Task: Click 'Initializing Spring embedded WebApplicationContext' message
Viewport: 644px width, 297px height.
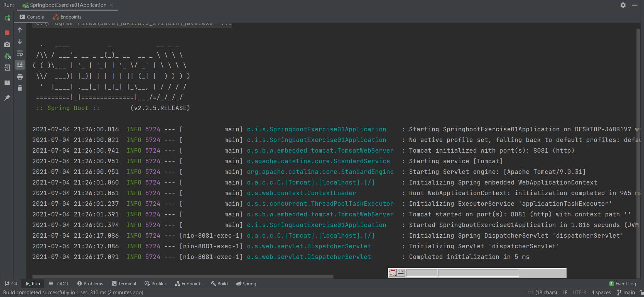Action: tap(503, 182)
